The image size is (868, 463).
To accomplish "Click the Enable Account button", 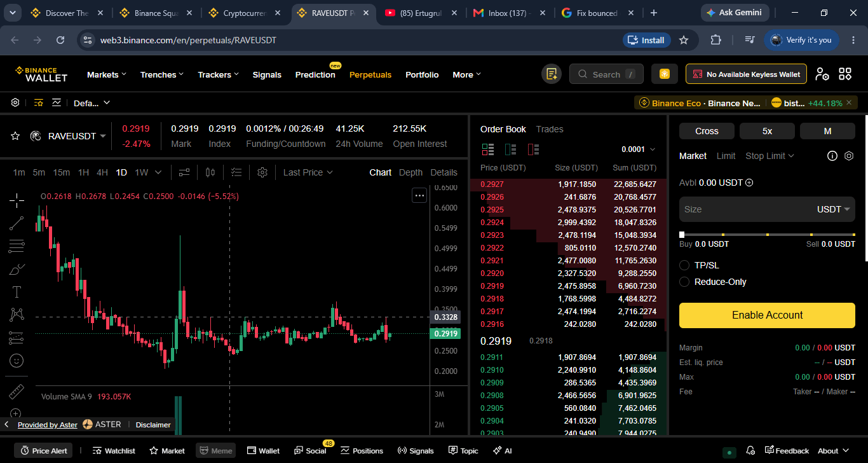I will (767, 315).
